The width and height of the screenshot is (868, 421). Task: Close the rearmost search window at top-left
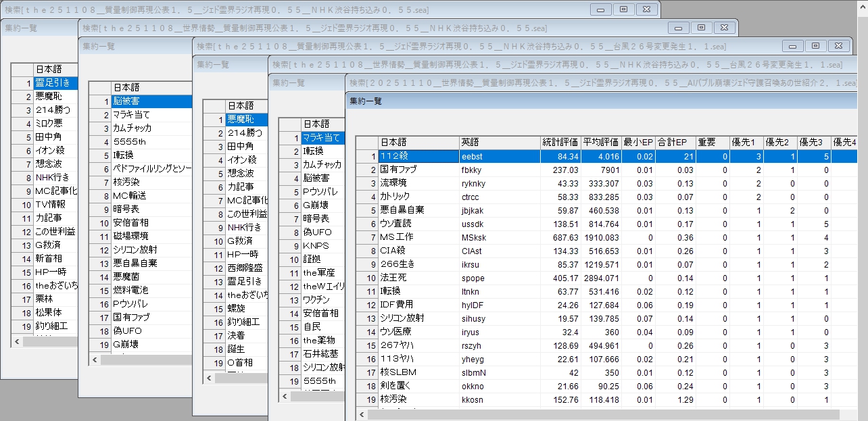click(x=647, y=9)
